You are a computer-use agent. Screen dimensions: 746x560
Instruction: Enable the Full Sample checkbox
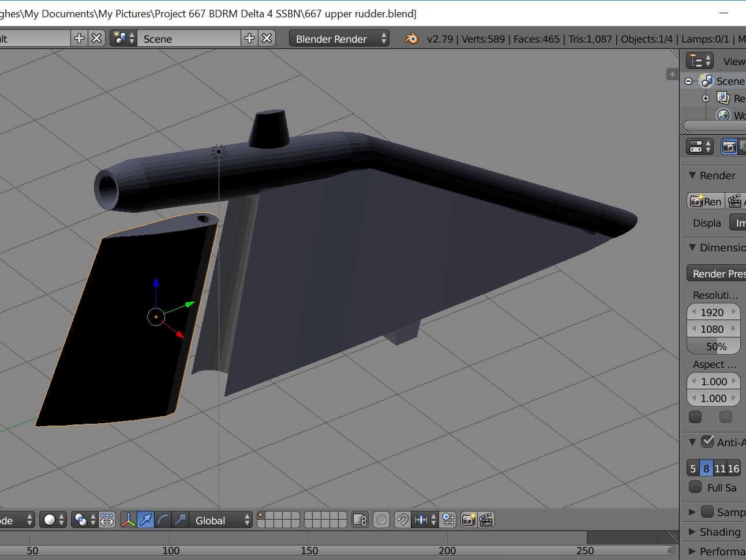click(x=696, y=487)
